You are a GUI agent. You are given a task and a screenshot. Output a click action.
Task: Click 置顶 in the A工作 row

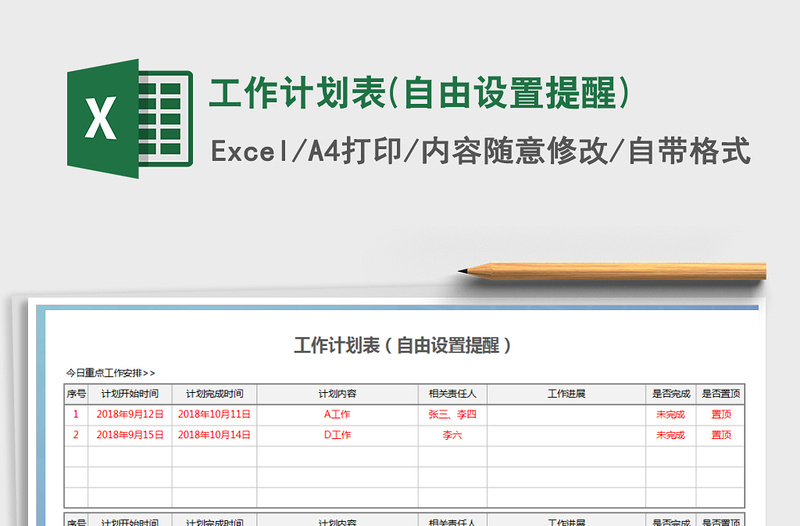click(x=721, y=414)
